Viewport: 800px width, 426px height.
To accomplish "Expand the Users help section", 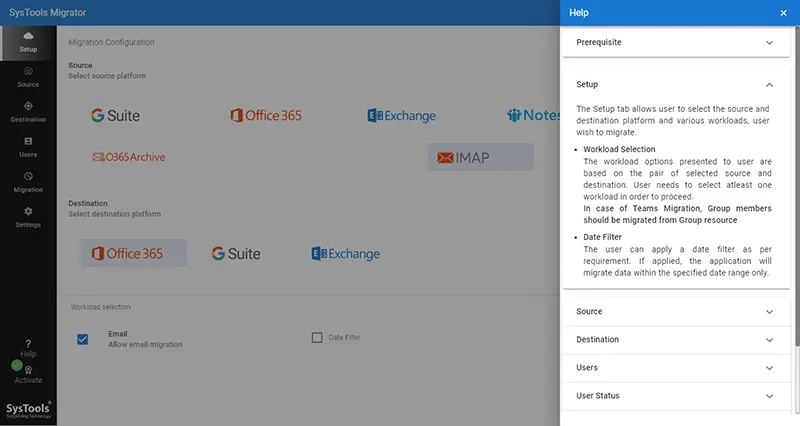I will tap(676, 368).
